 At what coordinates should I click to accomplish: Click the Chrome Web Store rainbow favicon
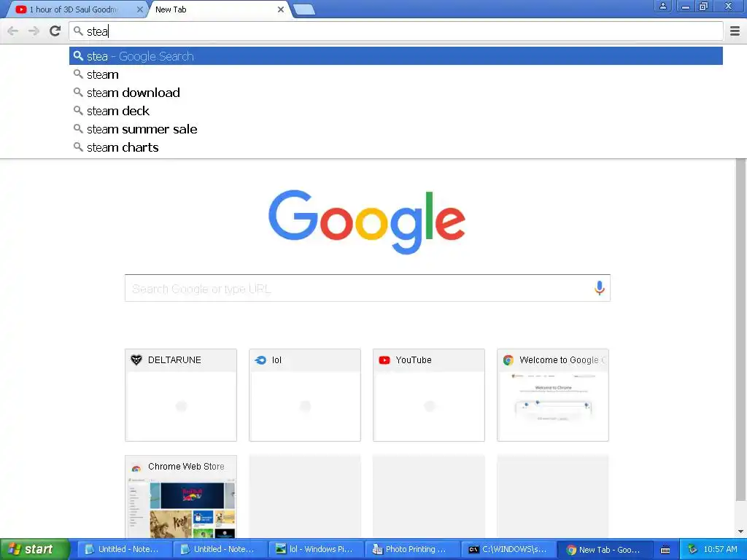[136, 467]
